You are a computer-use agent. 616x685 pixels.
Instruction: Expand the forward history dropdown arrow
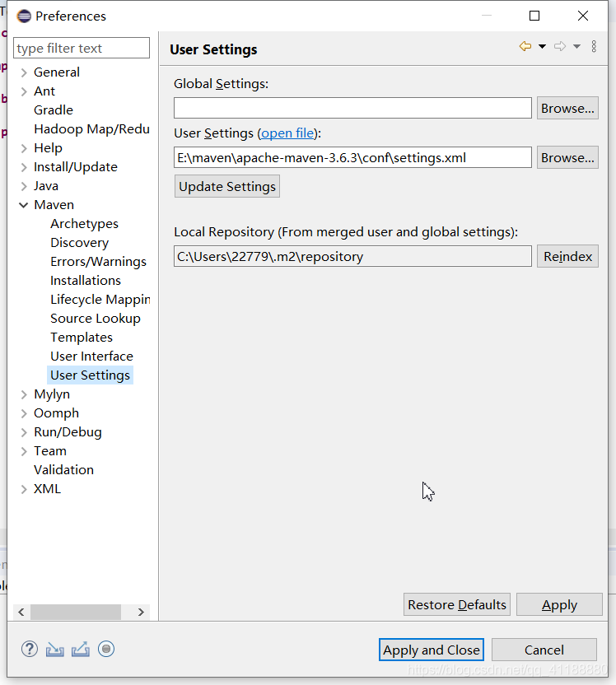[x=576, y=47]
